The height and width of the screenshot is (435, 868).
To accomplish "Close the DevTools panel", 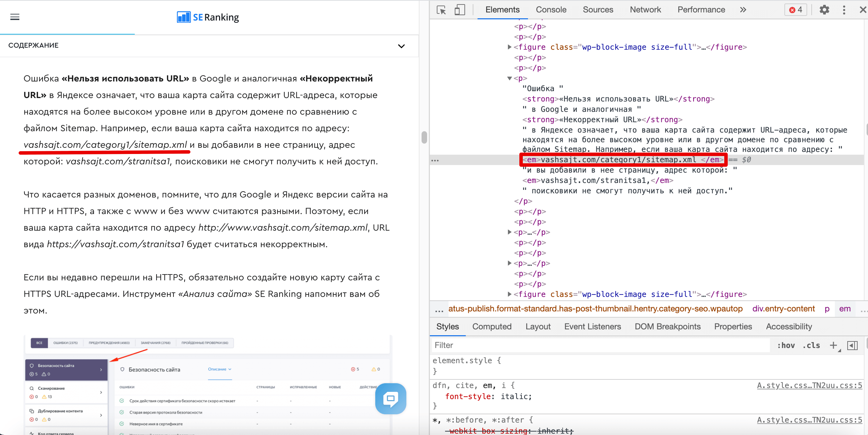I will tap(863, 10).
